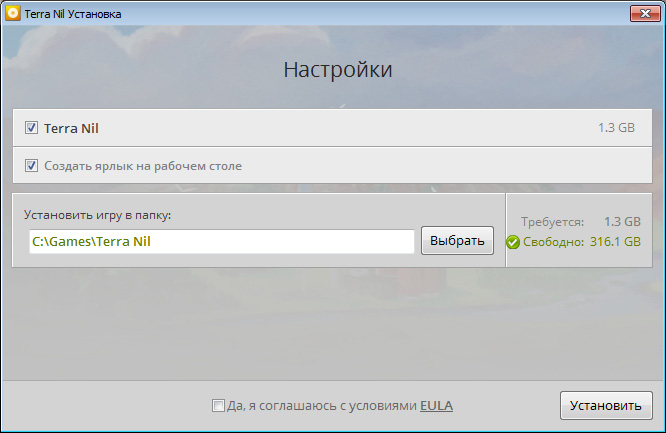
Task: Click the Выбрать folder button
Action: pos(457,241)
